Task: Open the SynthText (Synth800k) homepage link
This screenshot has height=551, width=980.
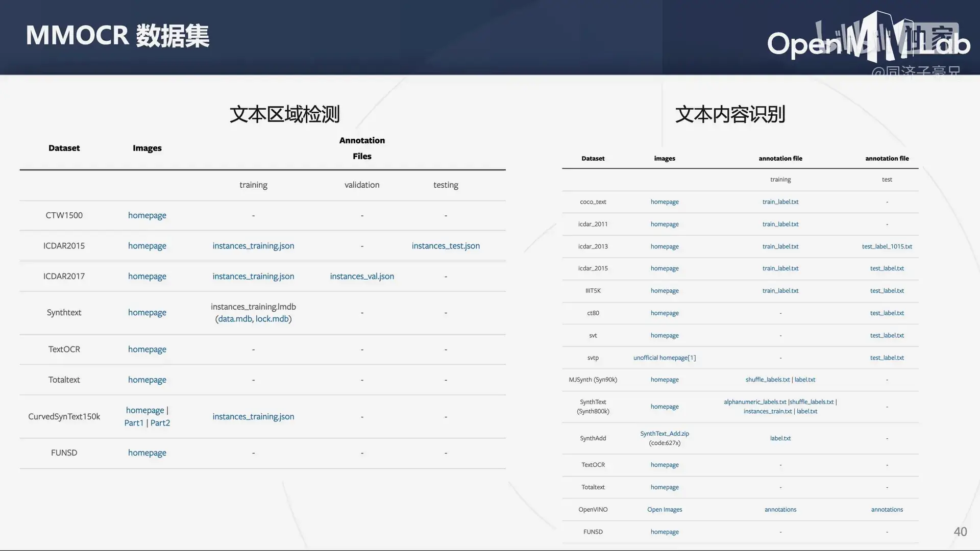Action: 665,407
